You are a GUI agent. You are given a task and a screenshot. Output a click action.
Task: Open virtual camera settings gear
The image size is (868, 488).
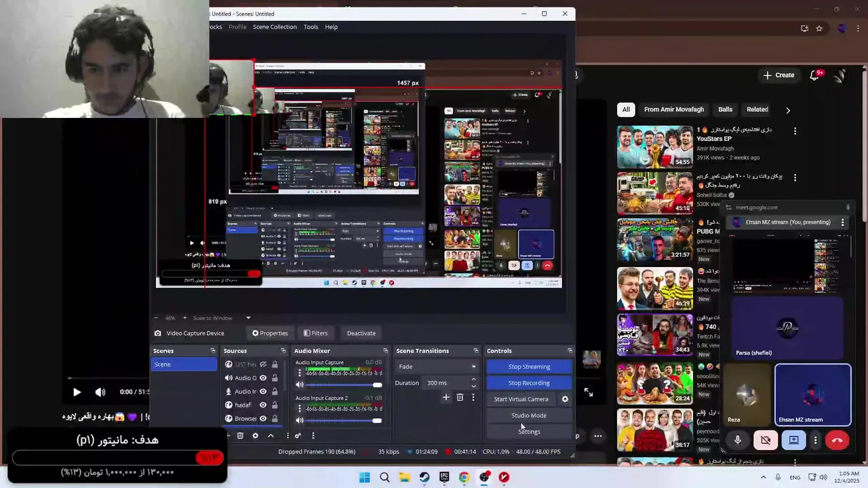tap(565, 399)
